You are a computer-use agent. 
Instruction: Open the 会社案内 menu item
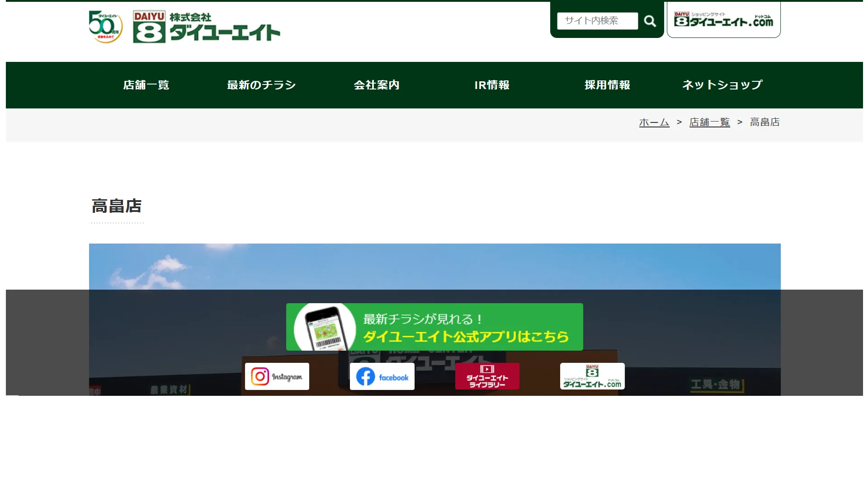(x=377, y=85)
